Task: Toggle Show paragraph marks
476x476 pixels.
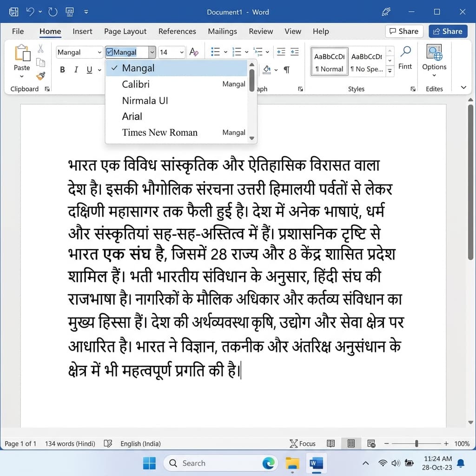Action: pos(286,70)
